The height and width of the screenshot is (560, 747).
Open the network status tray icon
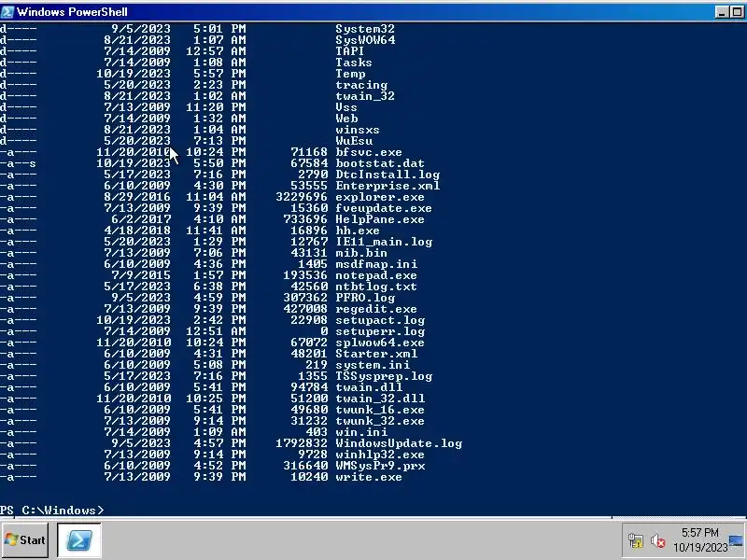click(636, 540)
